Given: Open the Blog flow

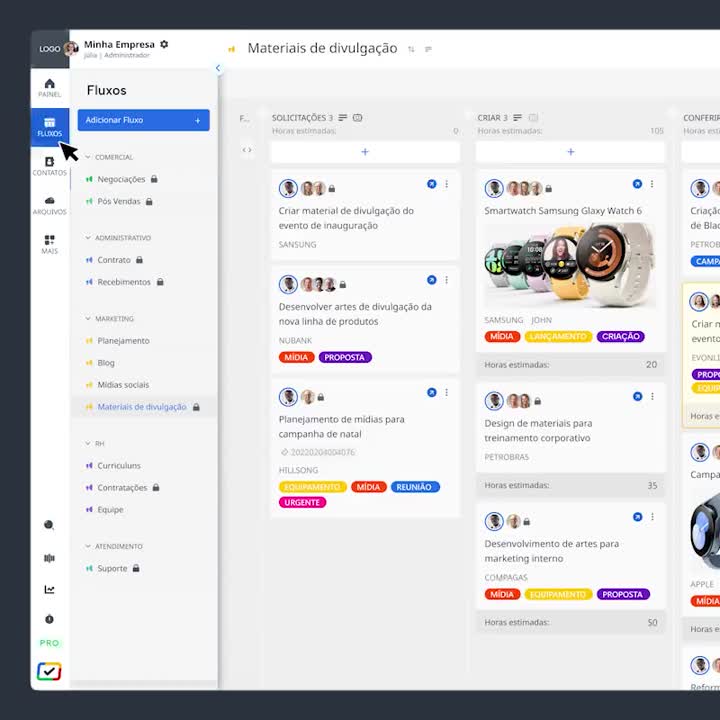Looking at the screenshot, I should coord(106,363).
